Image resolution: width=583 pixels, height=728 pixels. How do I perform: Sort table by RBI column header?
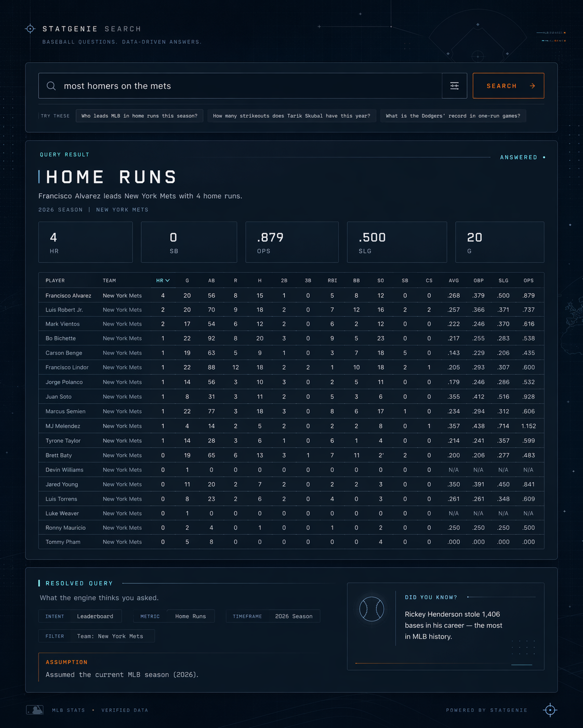(333, 280)
